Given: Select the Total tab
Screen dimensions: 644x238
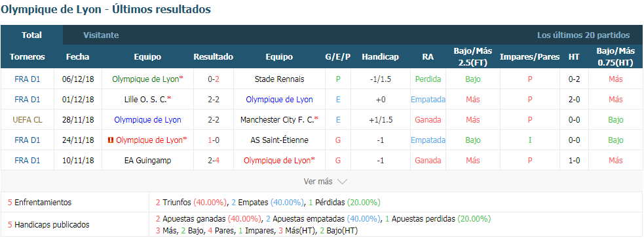Looking at the screenshot, I should (x=31, y=35).
